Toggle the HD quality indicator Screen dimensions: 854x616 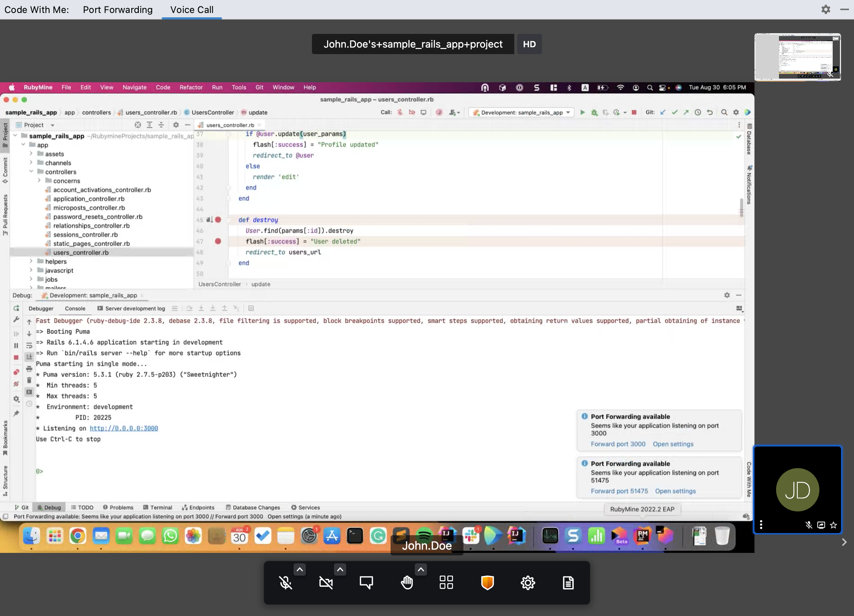point(529,44)
